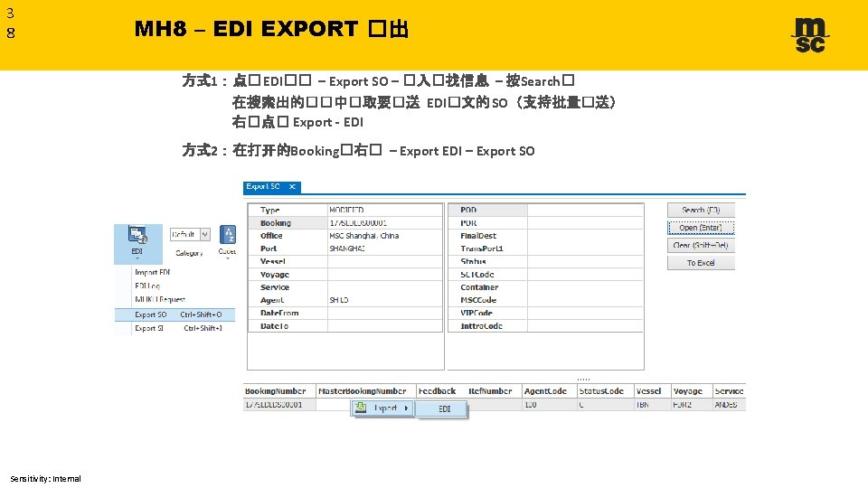868x488 pixels.
Task: Click the POR input field
Action: click(x=585, y=223)
